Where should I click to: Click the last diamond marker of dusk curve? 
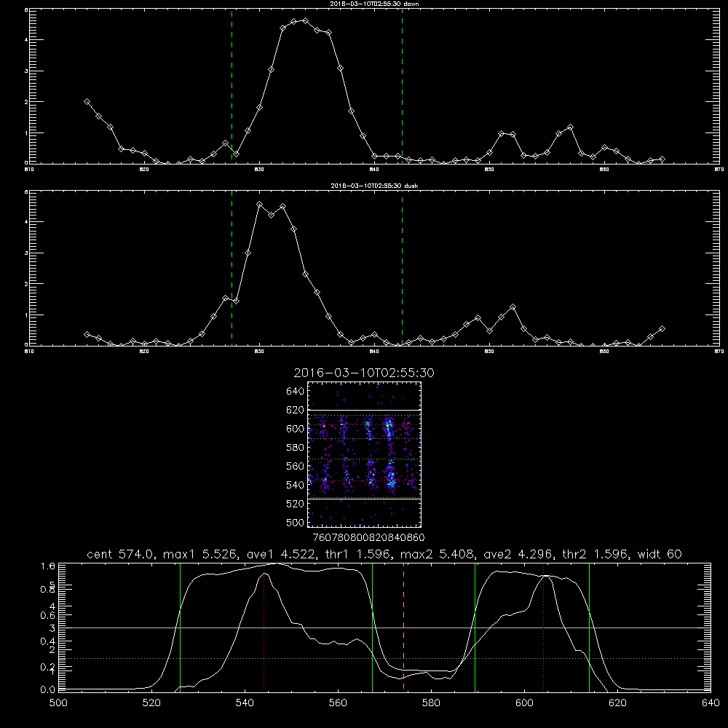pos(662,329)
